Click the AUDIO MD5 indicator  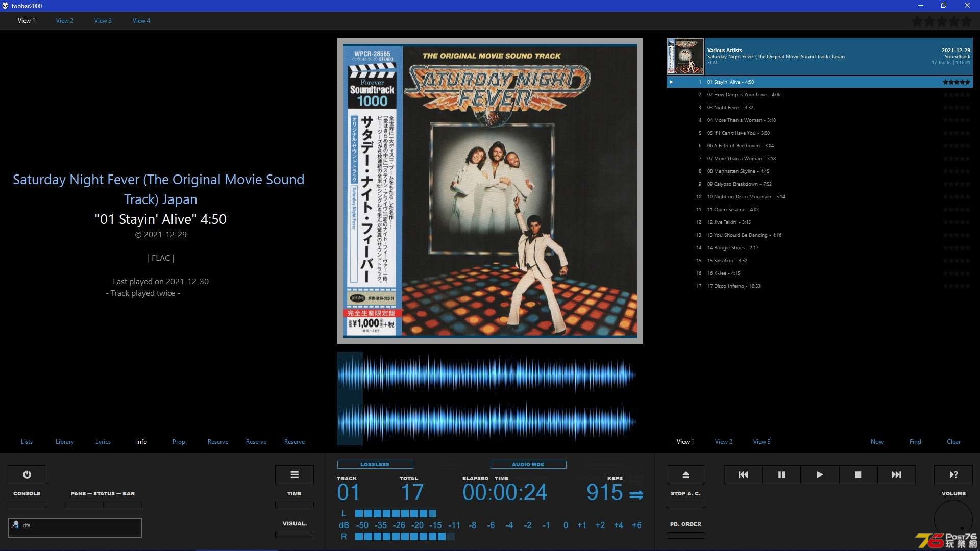point(528,465)
